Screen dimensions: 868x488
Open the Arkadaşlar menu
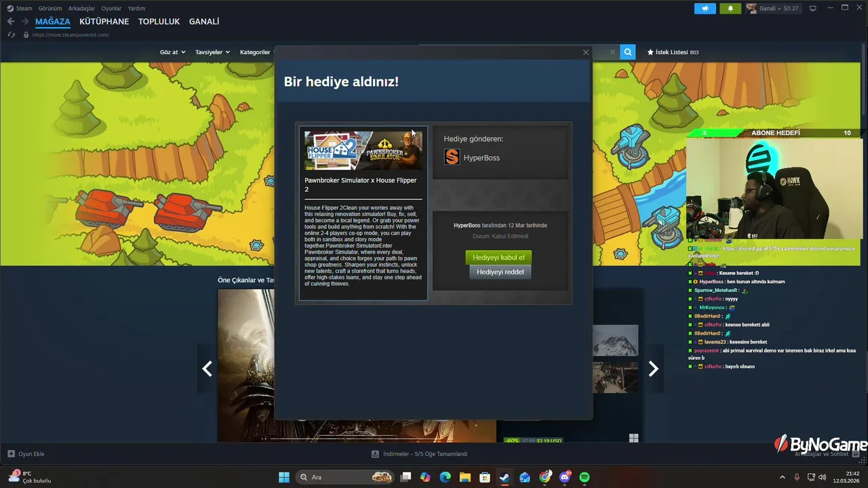pos(81,8)
